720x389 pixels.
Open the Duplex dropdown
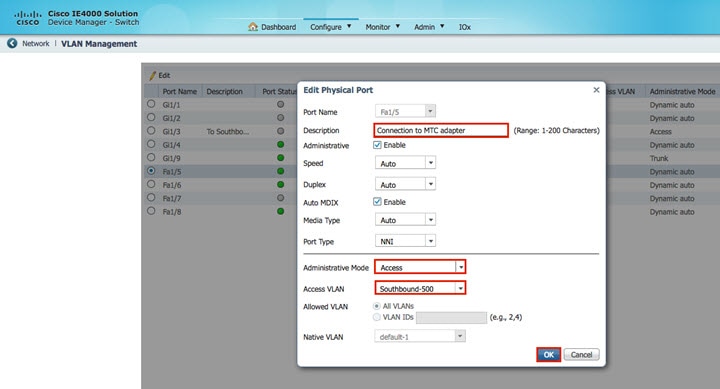tap(405, 185)
